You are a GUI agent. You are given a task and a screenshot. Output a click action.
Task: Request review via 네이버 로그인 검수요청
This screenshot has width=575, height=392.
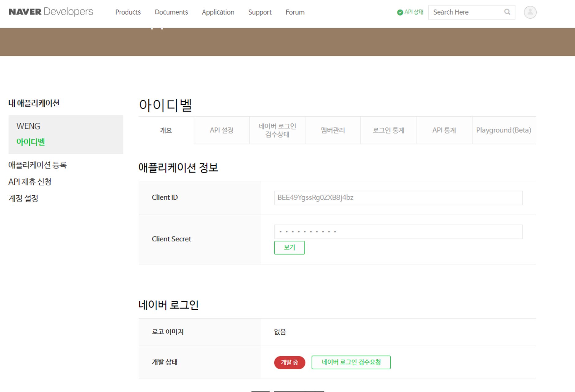pyautogui.click(x=351, y=363)
